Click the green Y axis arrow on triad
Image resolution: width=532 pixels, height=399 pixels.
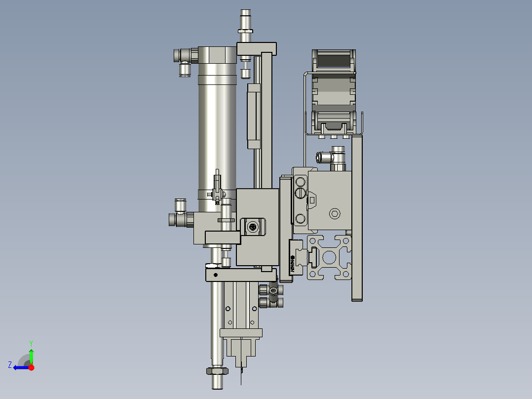coord(31,356)
